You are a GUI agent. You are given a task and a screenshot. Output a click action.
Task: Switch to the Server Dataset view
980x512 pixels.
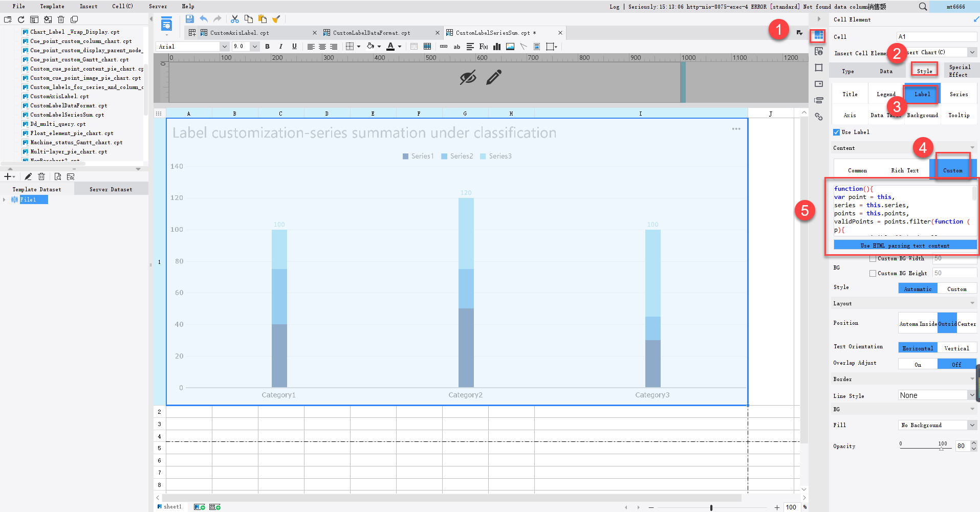point(111,189)
